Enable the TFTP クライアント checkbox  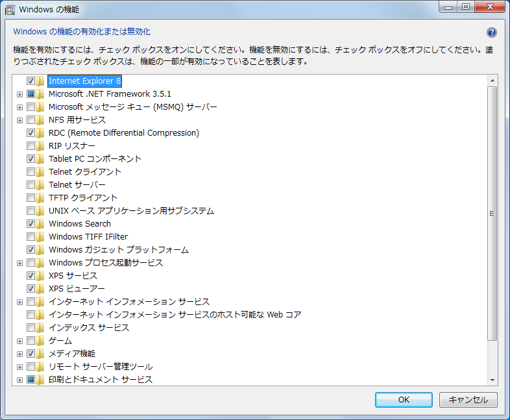[30, 198]
